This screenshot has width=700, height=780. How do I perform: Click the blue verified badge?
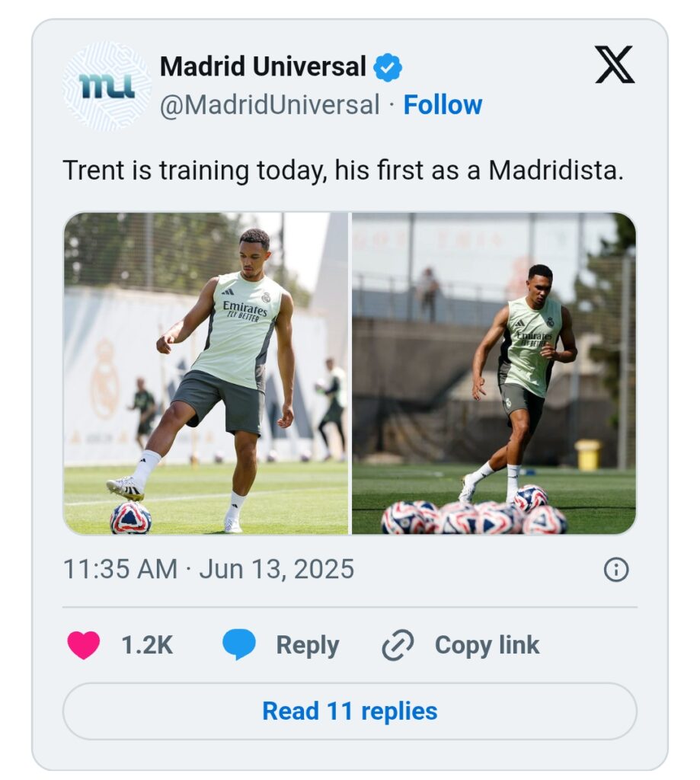tap(388, 68)
